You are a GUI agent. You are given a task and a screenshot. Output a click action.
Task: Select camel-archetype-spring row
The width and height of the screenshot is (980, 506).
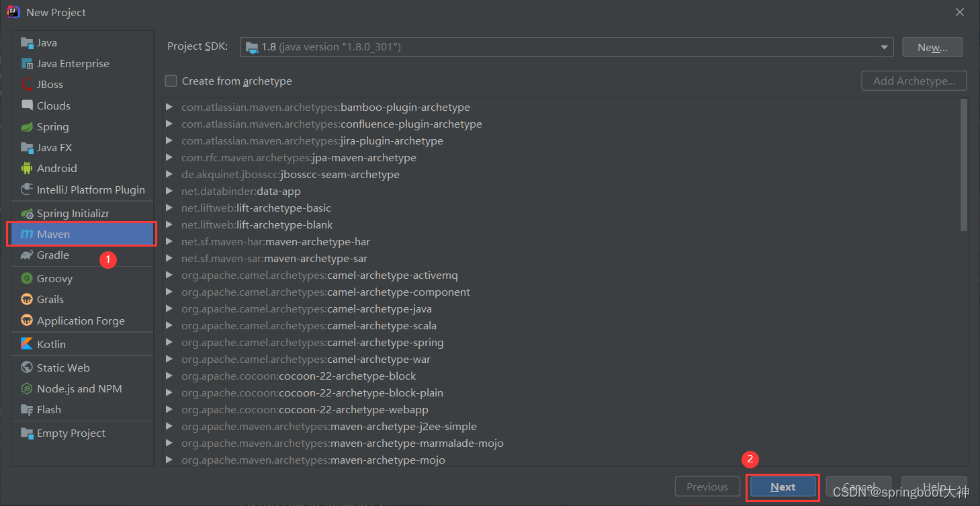(562, 343)
